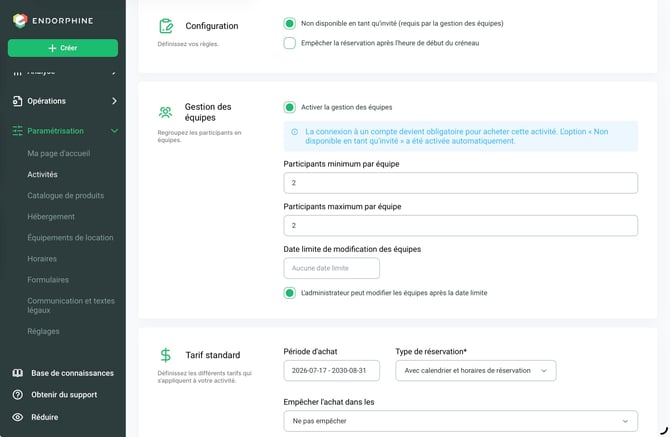Go to Catalogue de produits
The width and height of the screenshot is (670, 437).
point(65,195)
